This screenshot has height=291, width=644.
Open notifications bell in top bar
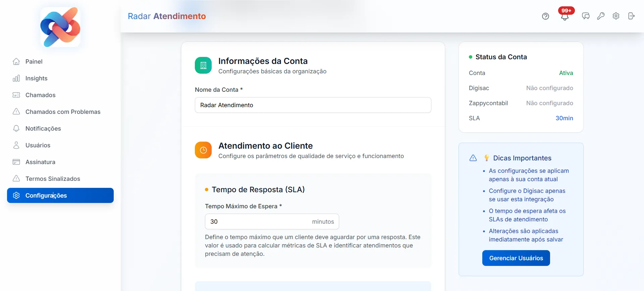click(x=565, y=17)
